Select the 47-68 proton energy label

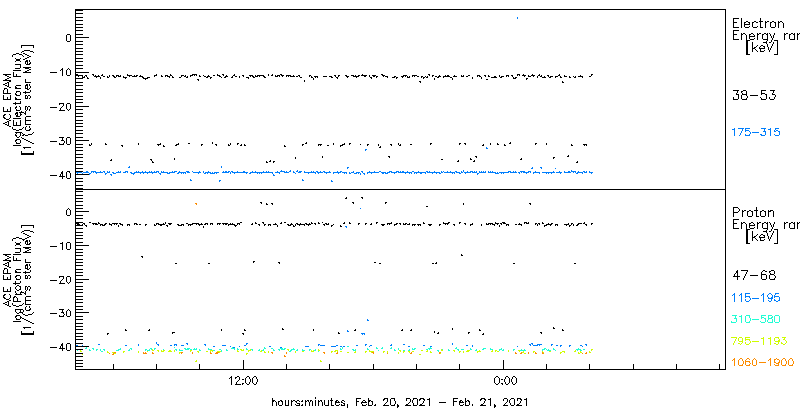coord(754,276)
